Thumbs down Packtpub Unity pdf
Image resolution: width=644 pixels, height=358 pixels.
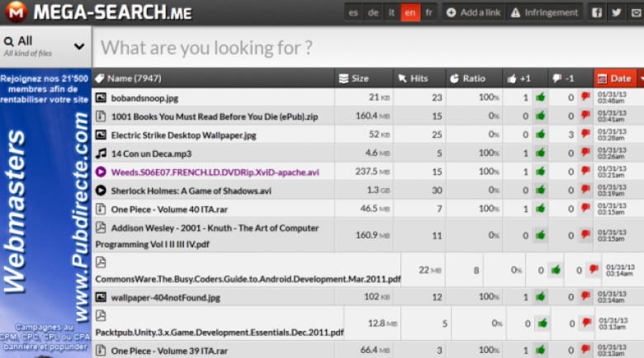(586, 323)
